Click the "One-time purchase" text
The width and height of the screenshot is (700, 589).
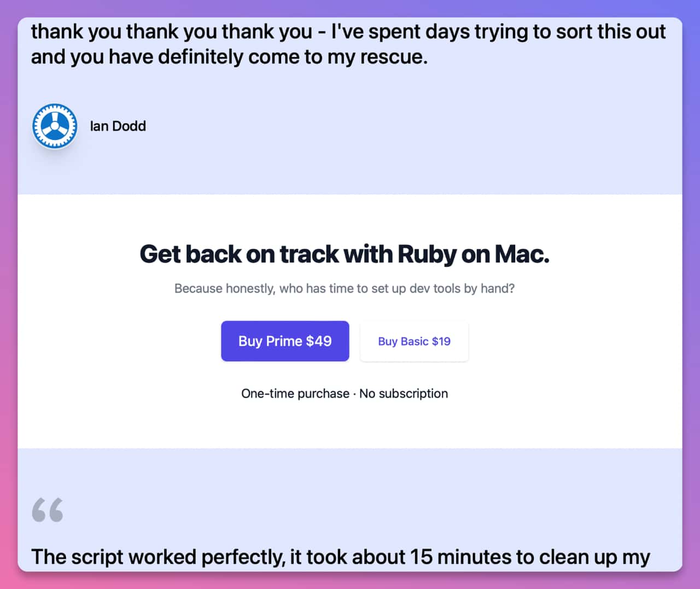[x=295, y=394]
